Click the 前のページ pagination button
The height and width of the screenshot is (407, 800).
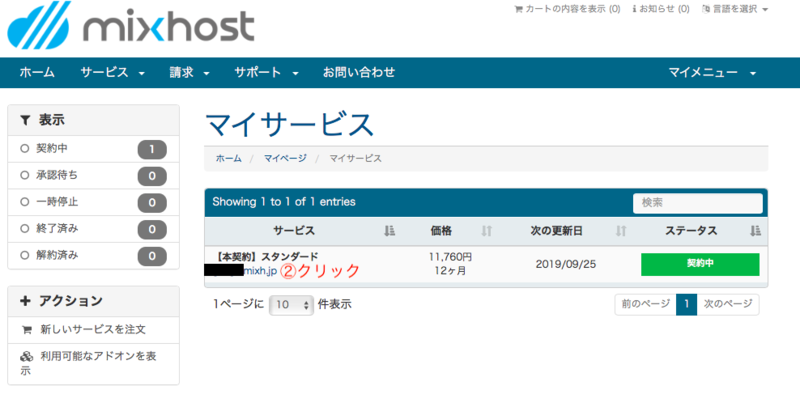coord(645,304)
